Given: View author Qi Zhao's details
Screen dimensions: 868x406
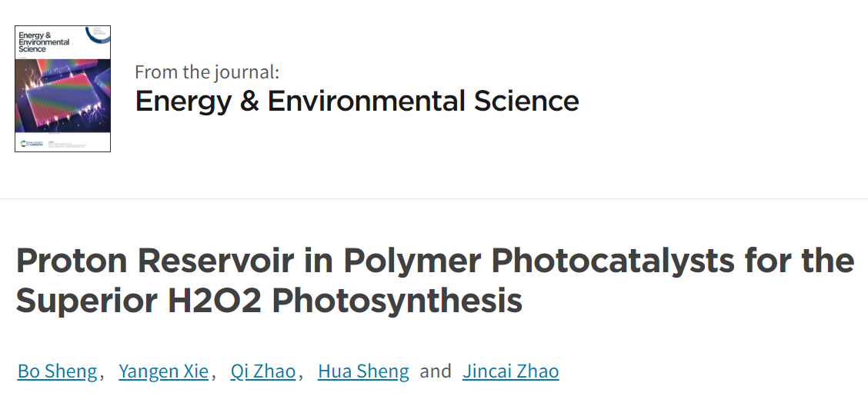Looking at the screenshot, I should coord(263,371).
